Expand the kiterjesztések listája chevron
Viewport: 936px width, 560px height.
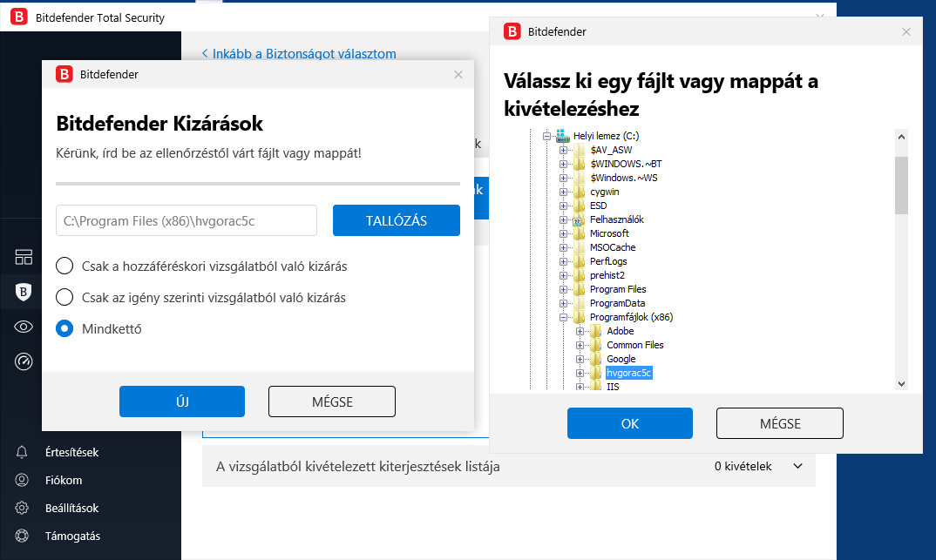pyautogui.click(x=797, y=466)
